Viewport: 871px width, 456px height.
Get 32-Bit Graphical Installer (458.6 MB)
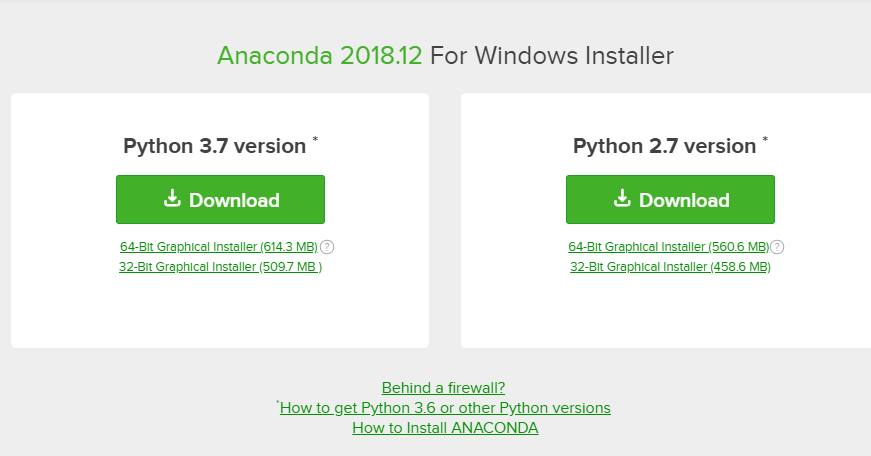click(670, 267)
